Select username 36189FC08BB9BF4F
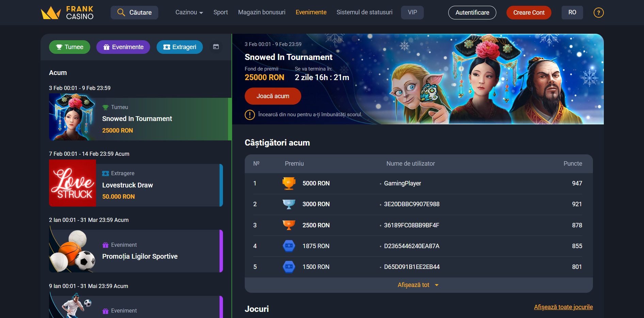Image resolution: width=644 pixels, height=318 pixels. [412, 225]
